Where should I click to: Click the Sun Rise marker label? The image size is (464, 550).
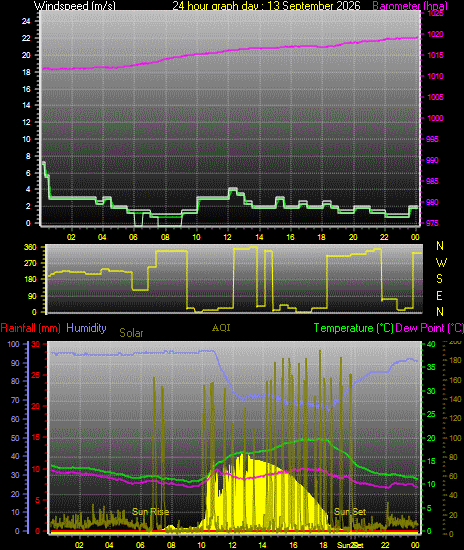tap(150, 512)
